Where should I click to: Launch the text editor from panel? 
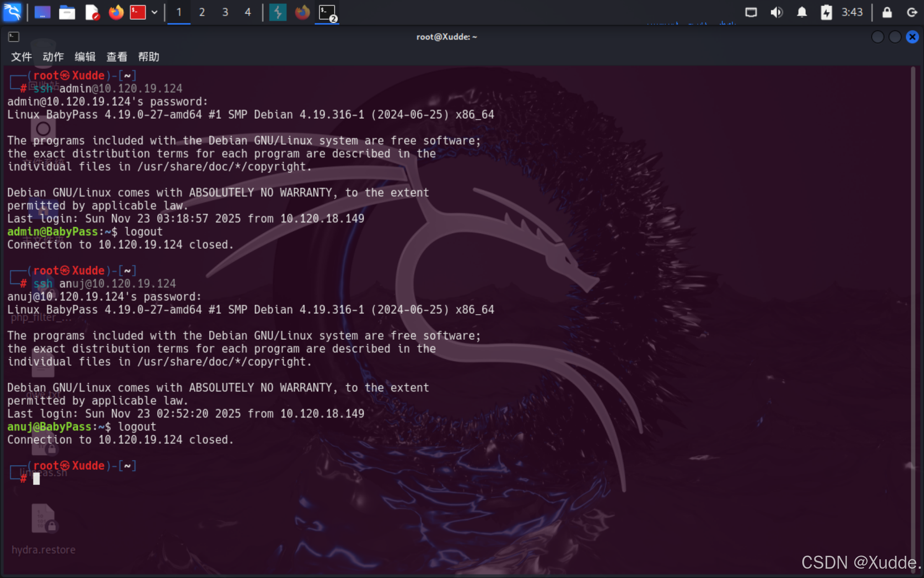[92, 12]
